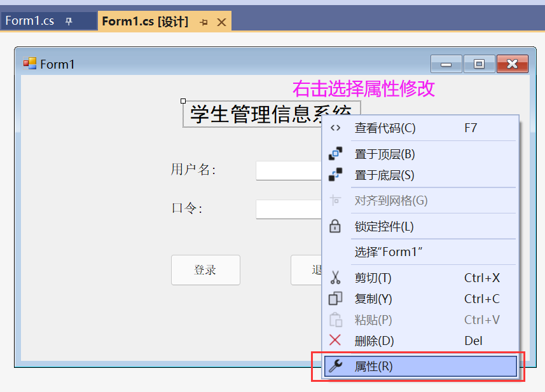The height and width of the screenshot is (392, 545).
Task: Click the lock controls padlock icon
Action: [x=335, y=226]
